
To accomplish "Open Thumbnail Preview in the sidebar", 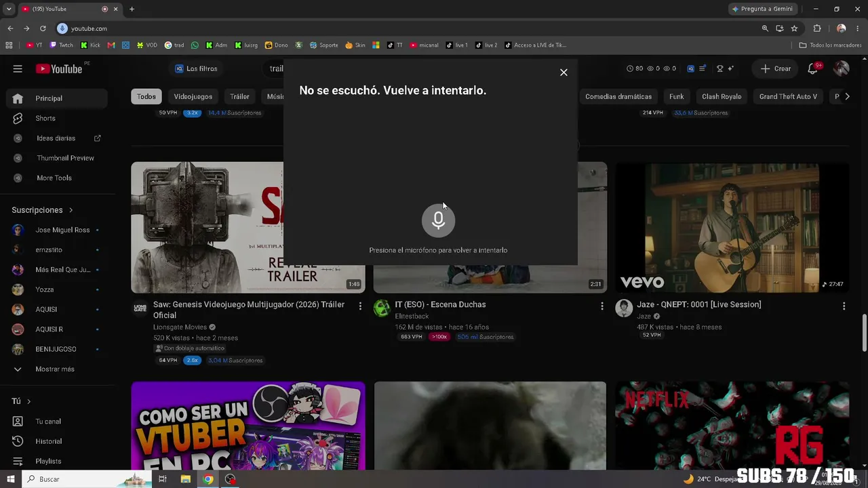I will pos(57,158).
